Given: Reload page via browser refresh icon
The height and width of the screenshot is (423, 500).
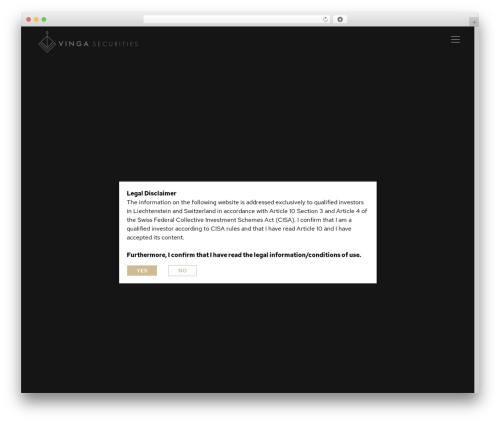Looking at the screenshot, I should pyautogui.click(x=325, y=20).
